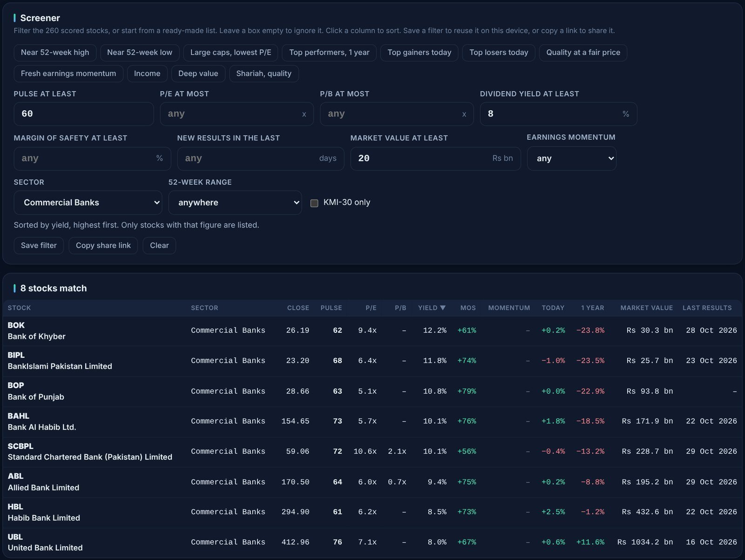Edit the Market value at least field
Screen dimensions: 745x560
coord(435,158)
